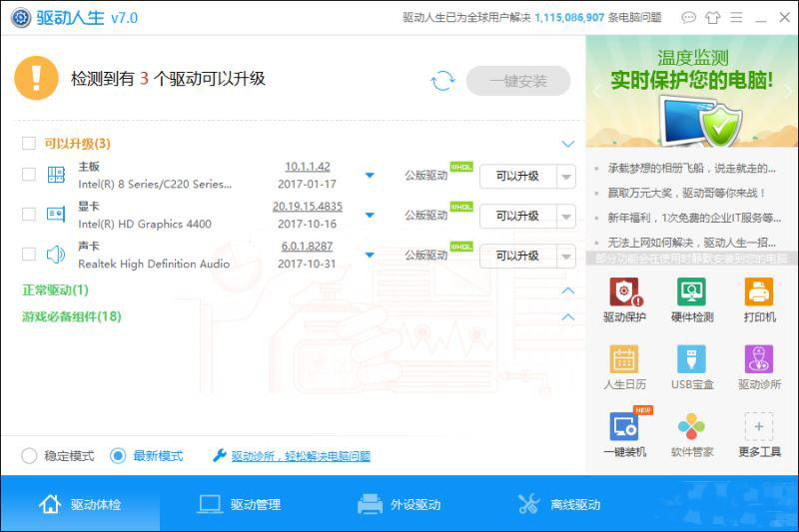Click the orange warning exclamation icon
799x532 pixels.
click(x=36, y=78)
